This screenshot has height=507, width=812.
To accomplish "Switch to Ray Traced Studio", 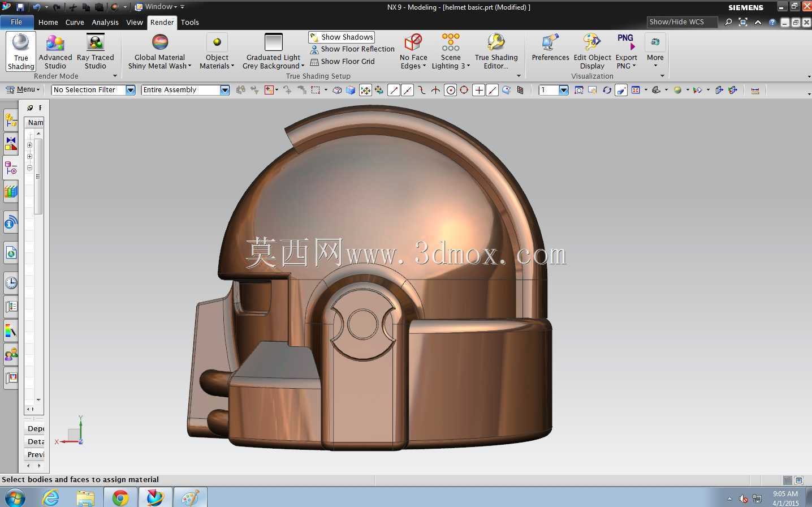I will pyautogui.click(x=95, y=51).
